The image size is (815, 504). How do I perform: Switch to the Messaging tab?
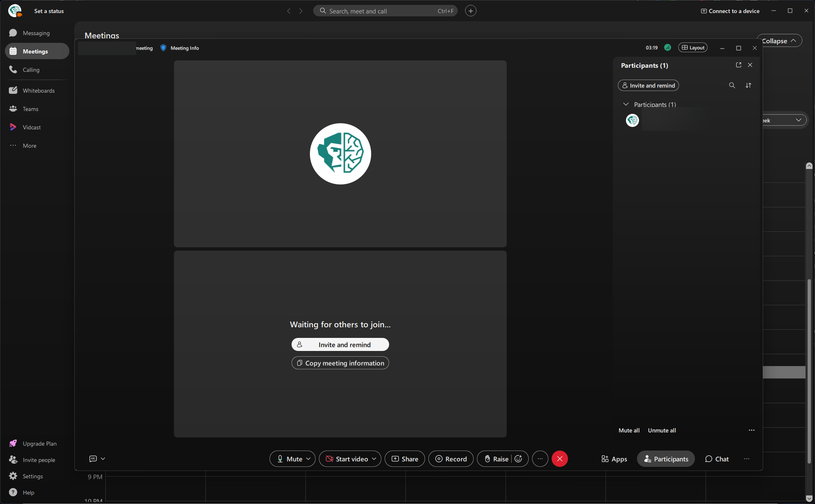pos(37,33)
